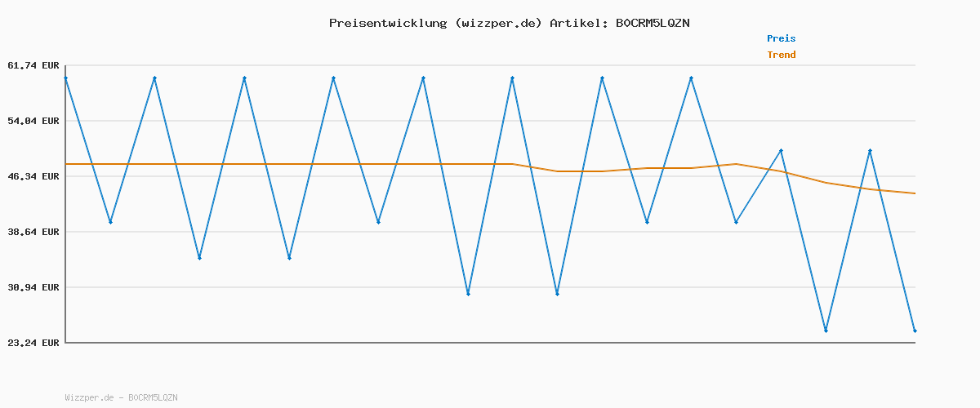Viewport: 980px width, 408px height.
Task: Click the blue Preis legend label
Action: click(781, 38)
